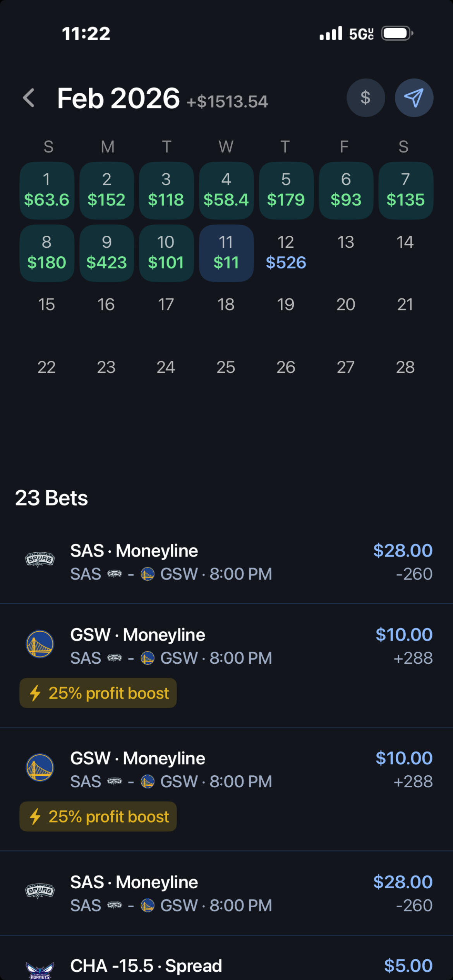Tap the Spurs logo on first bet
The width and height of the screenshot is (453, 980).
[x=40, y=560]
